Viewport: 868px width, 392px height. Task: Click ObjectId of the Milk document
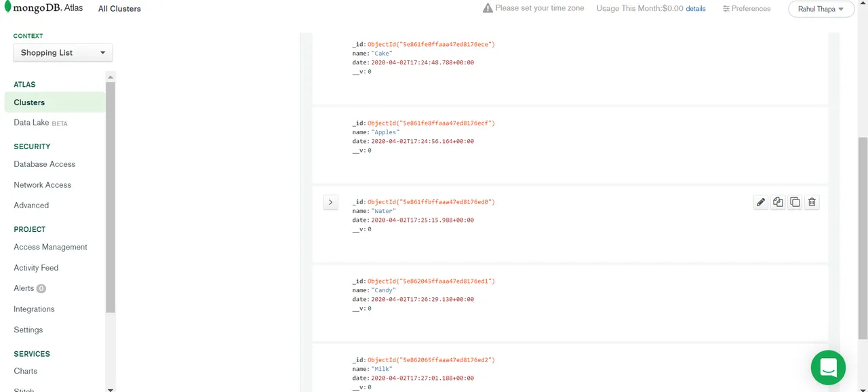(x=431, y=360)
